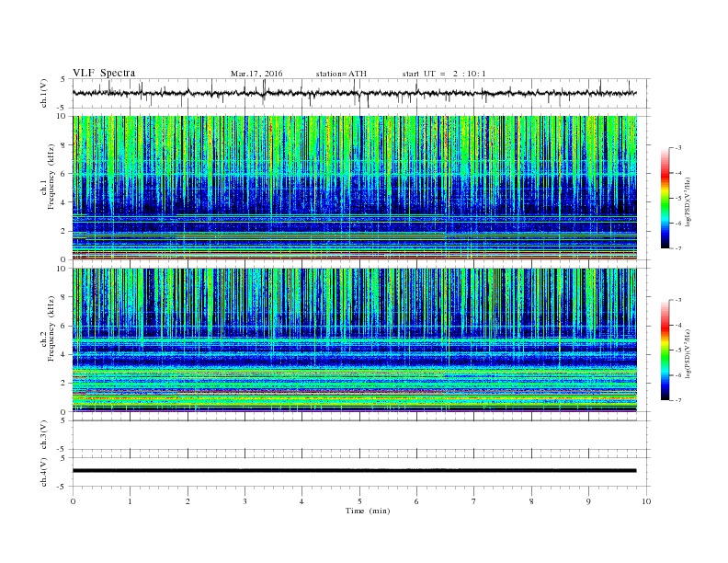Click time axis tick label "0"
Screen dimensions: 728x563
click(73, 501)
